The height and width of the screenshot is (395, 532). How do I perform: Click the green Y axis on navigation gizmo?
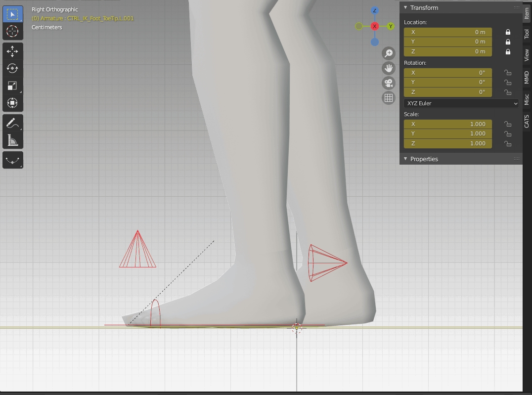[x=391, y=26]
